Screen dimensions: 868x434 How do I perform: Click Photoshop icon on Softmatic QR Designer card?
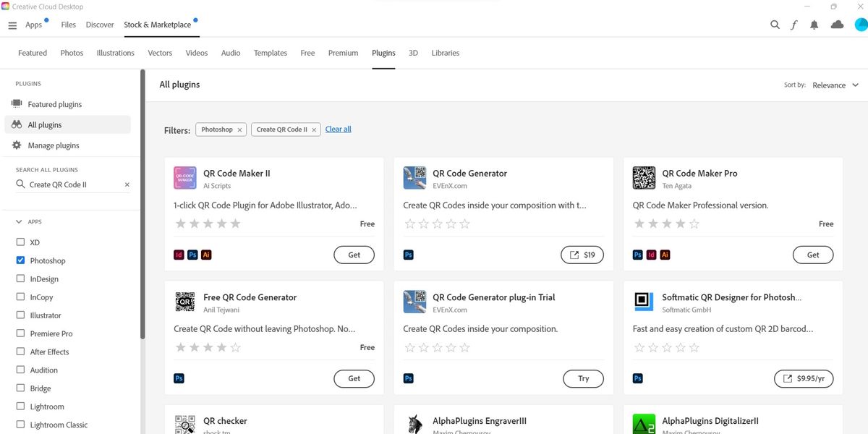pos(637,378)
